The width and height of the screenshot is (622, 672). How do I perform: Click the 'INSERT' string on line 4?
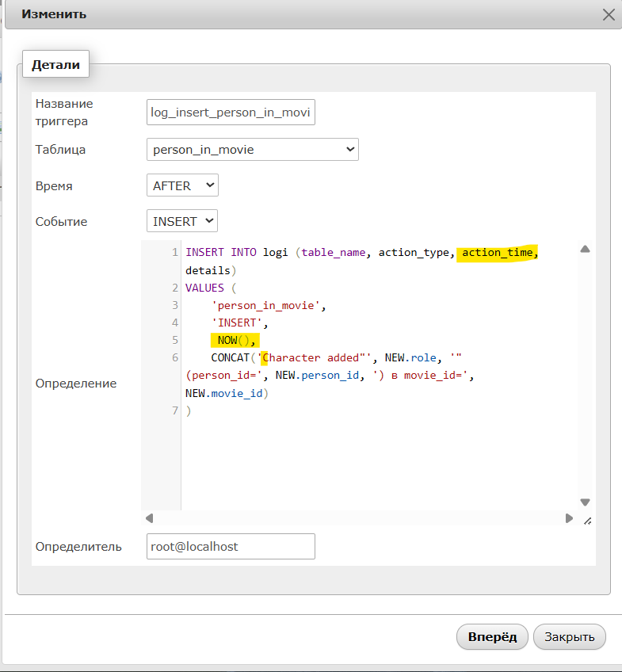(236, 323)
